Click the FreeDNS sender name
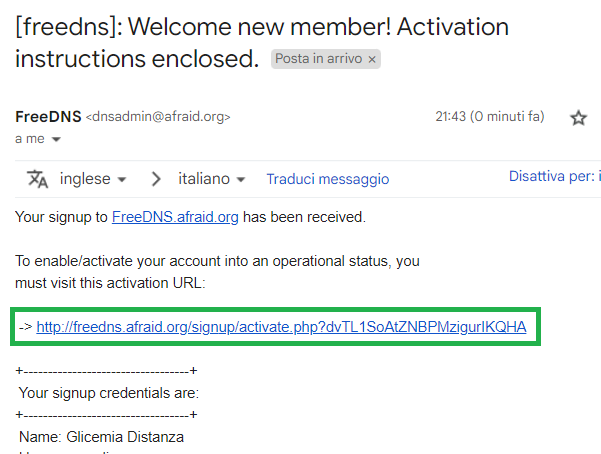This screenshot has height=454, width=601. [48, 117]
